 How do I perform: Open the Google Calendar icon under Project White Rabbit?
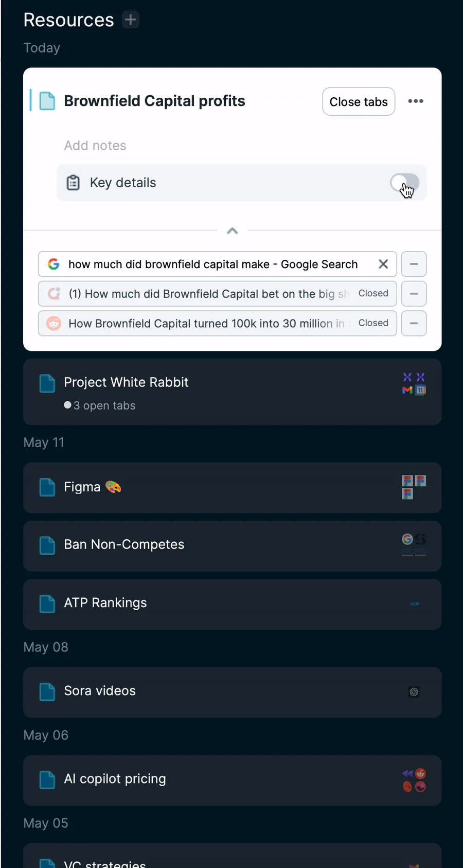[x=420, y=389]
